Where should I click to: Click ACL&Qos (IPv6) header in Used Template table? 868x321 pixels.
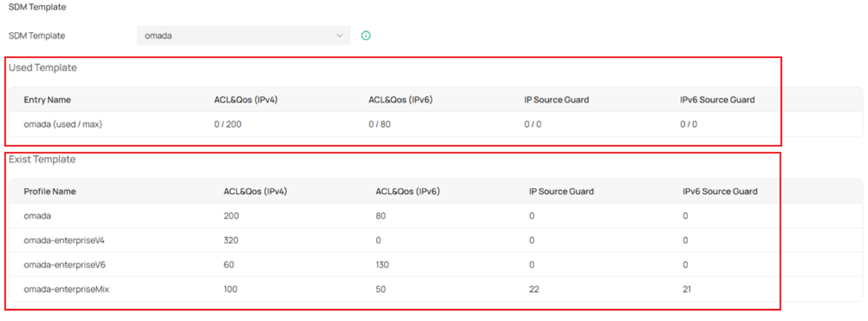(x=400, y=100)
